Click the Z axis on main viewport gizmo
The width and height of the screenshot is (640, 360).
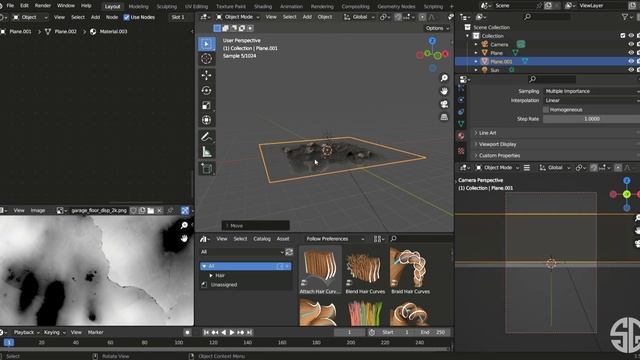432,40
